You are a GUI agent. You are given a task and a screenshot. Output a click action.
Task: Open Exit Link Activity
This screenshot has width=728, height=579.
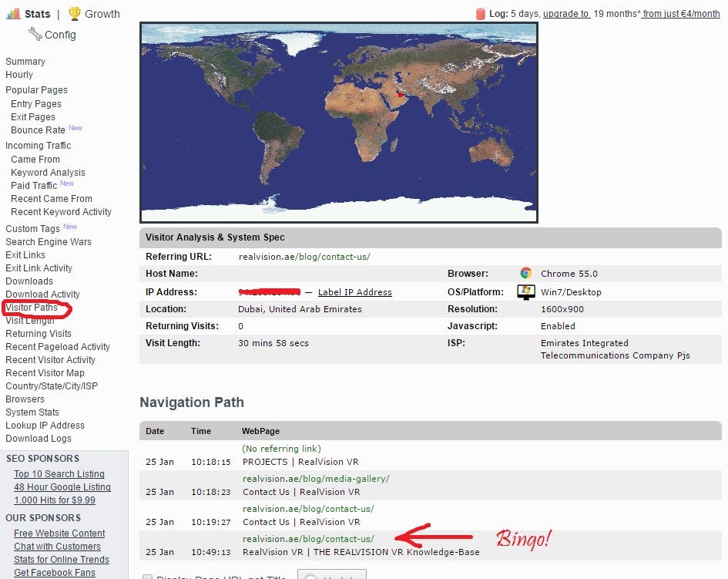click(39, 268)
